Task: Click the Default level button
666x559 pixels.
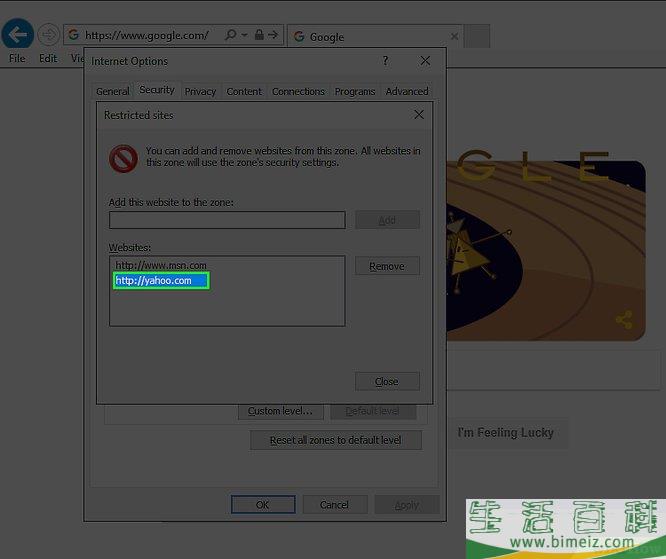Action: click(x=373, y=411)
